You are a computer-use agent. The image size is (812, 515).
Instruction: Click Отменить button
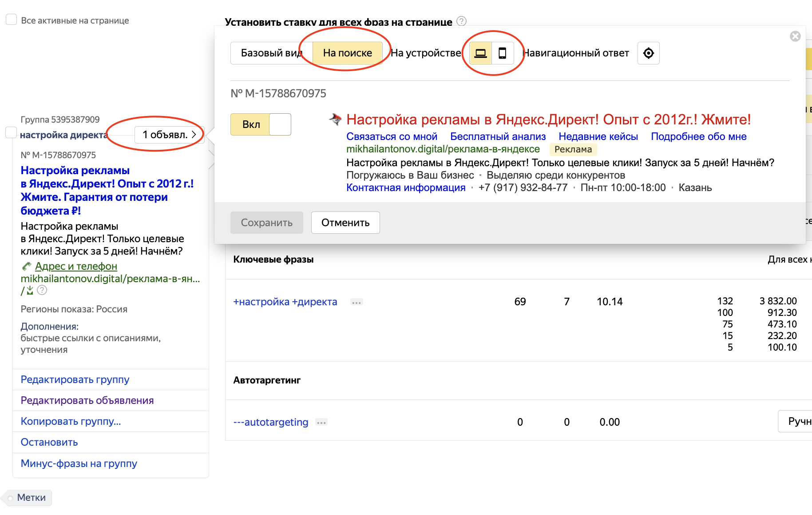(x=345, y=223)
